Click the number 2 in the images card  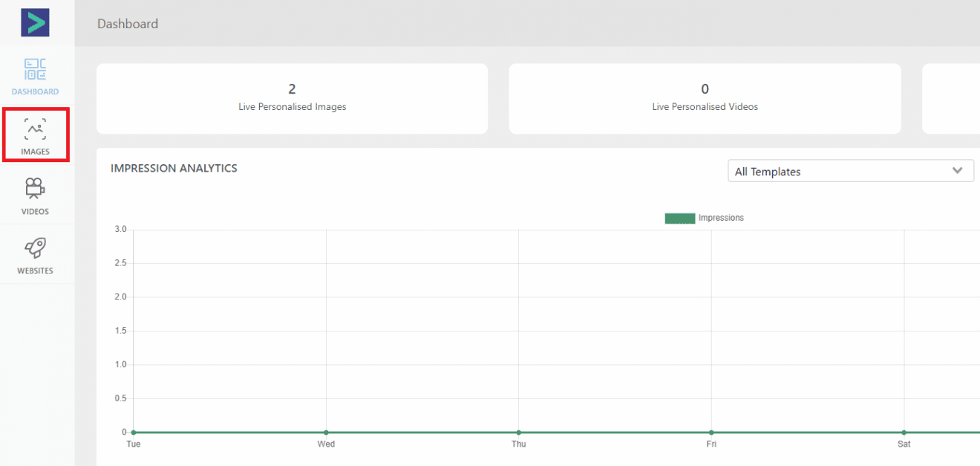(292, 89)
